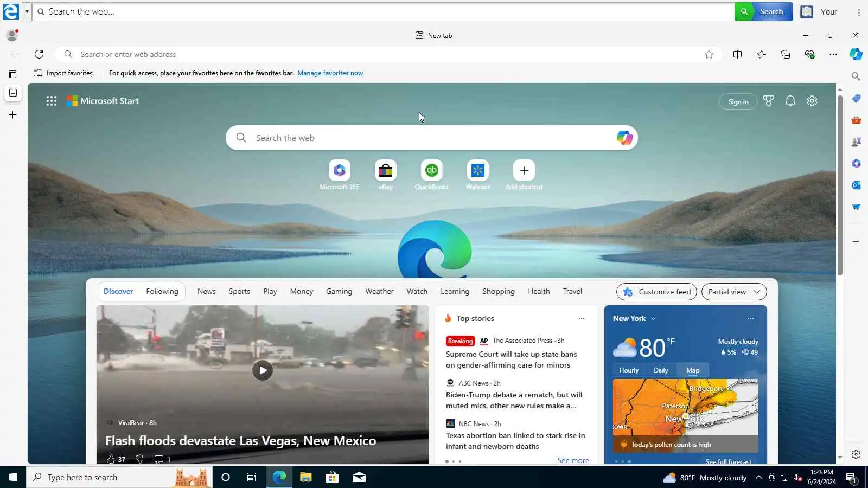Open the Walmart shortcut tile
This screenshot has height=488, width=868.
[x=478, y=175]
